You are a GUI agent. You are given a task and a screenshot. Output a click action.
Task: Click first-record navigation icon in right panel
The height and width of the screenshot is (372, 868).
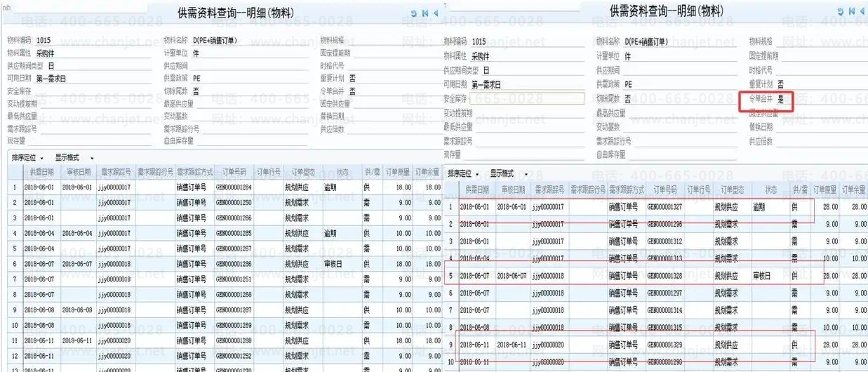point(851,11)
